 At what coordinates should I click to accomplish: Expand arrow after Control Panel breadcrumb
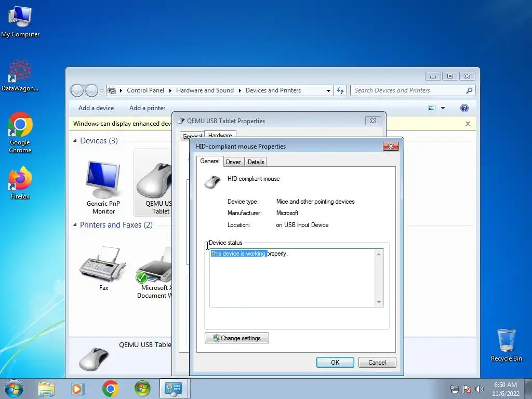170,90
